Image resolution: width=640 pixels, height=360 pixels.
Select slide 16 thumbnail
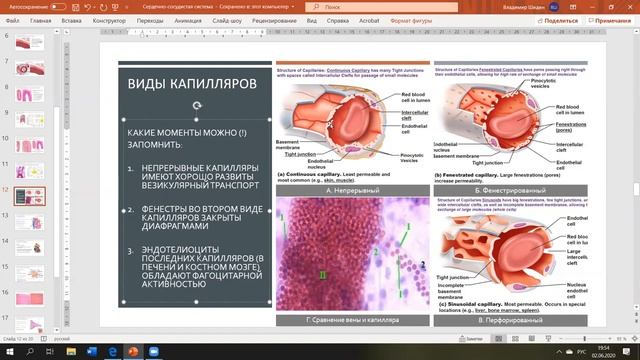[29, 299]
